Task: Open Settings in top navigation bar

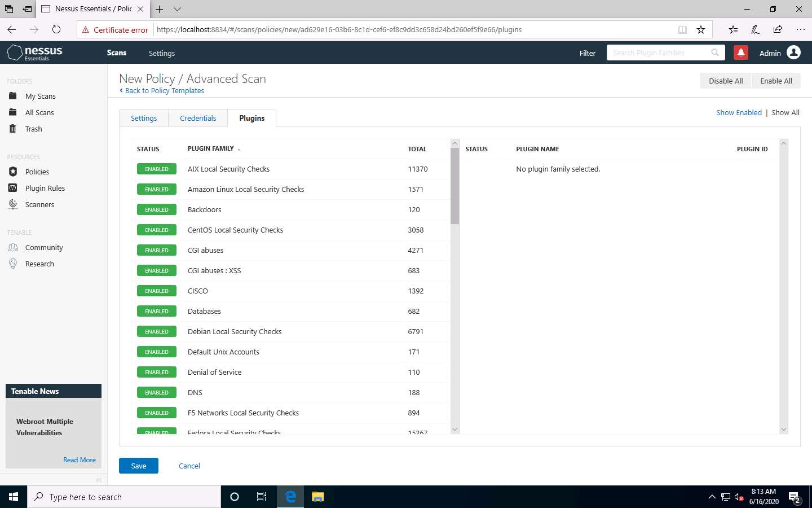Action: pos(162,53)
